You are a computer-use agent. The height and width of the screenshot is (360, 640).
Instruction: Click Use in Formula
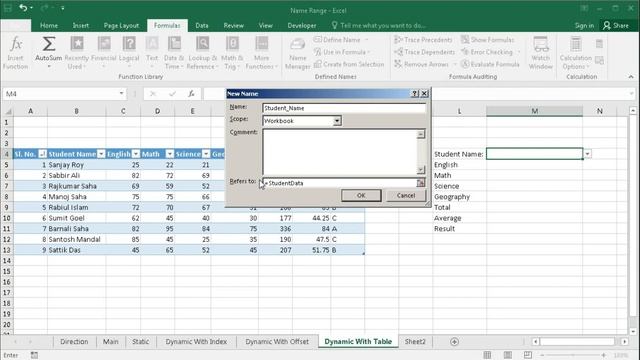point(342,52)
